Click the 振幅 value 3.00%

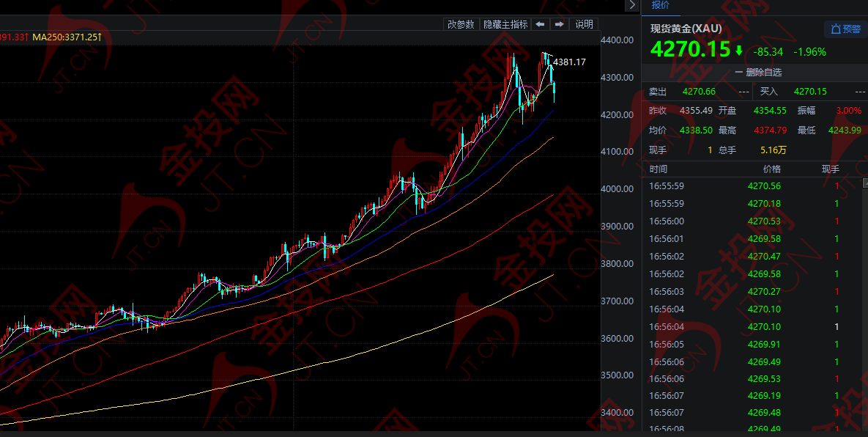click(x=848, y=110)
